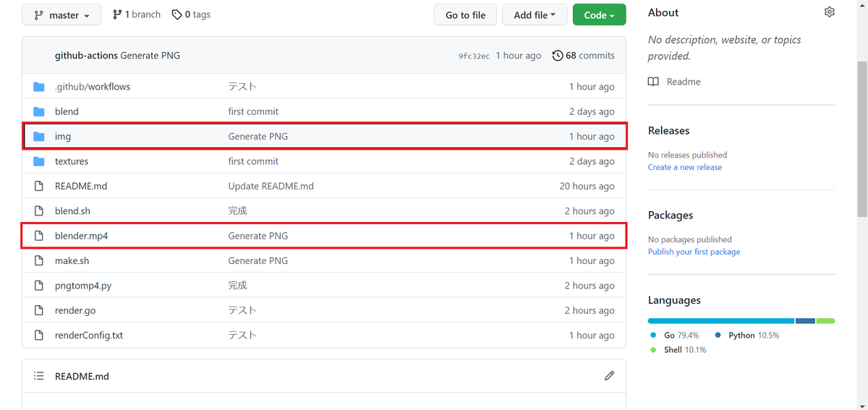Open first commit message on textures row
Screen dimensions: 868x410
pos(253,161)
